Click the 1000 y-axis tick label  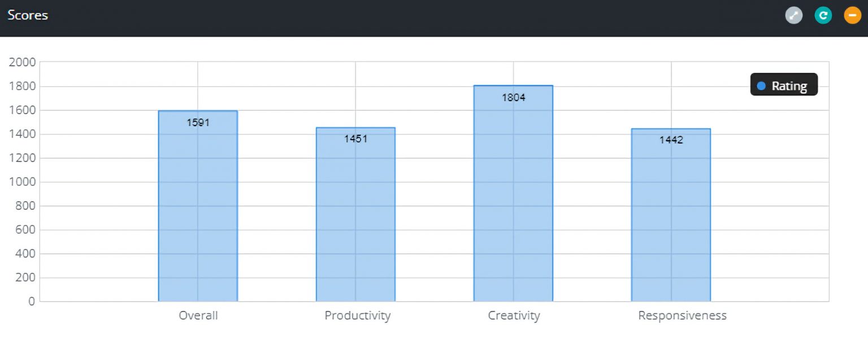tap(22, 182)
